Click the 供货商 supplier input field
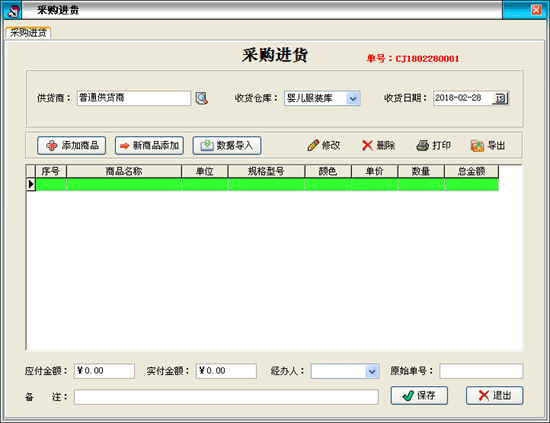The height and width of the screenshot is (423, 550). 134,98
